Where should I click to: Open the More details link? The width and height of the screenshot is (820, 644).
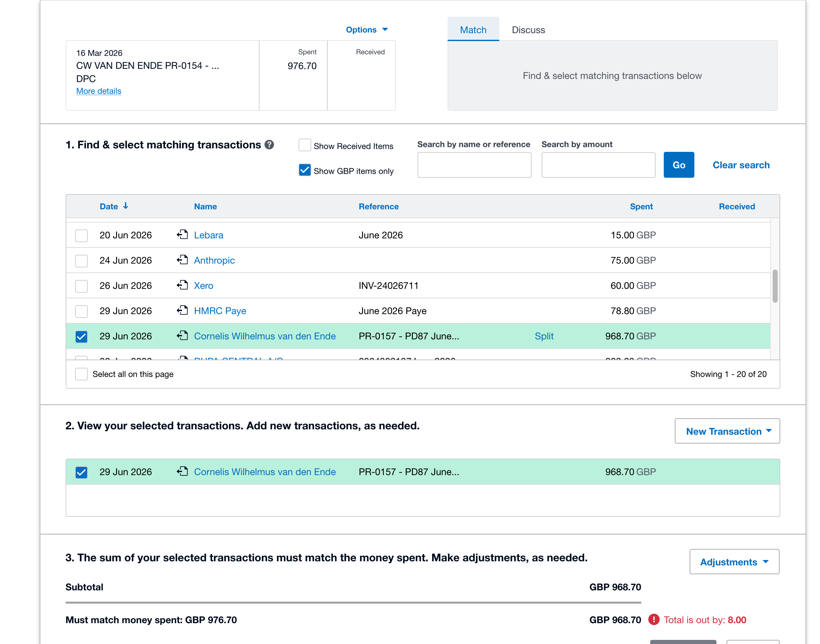coord(99,91)
